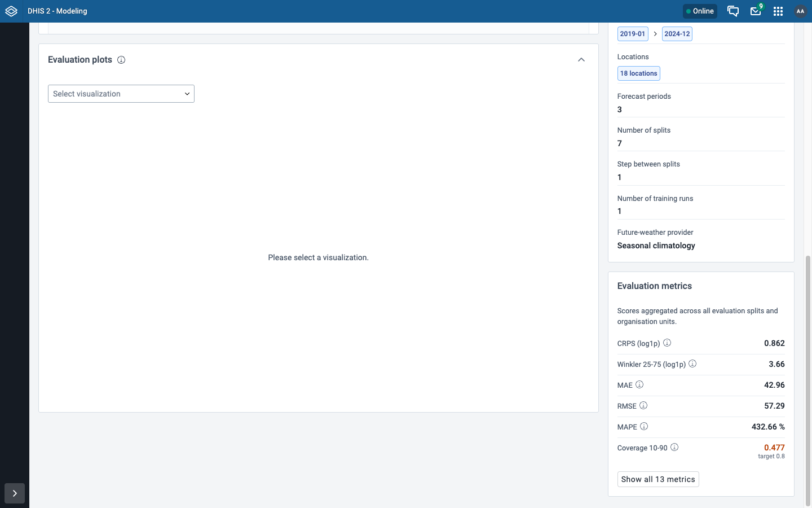Open the messages chat icon
Screen dimensions: 812x508
tap(733, 11)
